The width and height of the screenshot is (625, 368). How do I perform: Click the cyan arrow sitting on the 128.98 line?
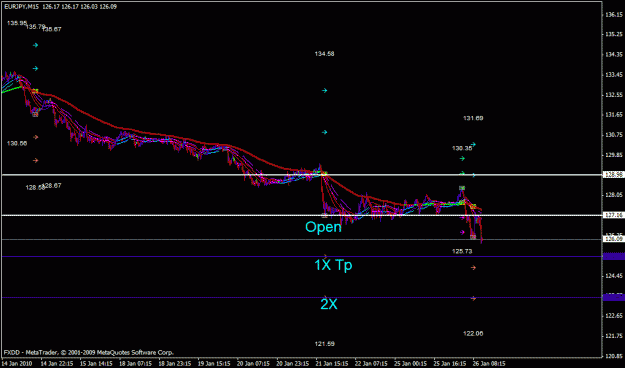473,175
